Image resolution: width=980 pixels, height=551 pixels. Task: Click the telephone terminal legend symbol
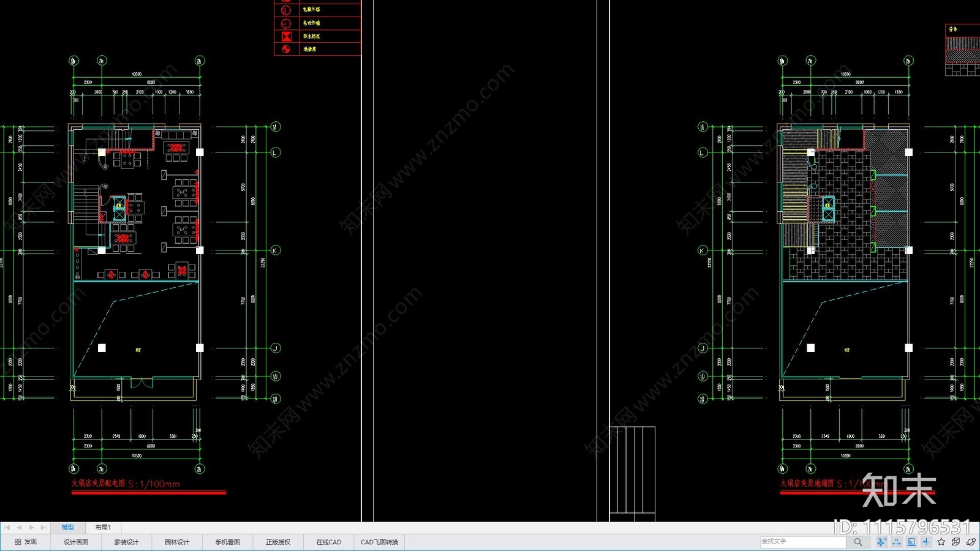(286, 23)
